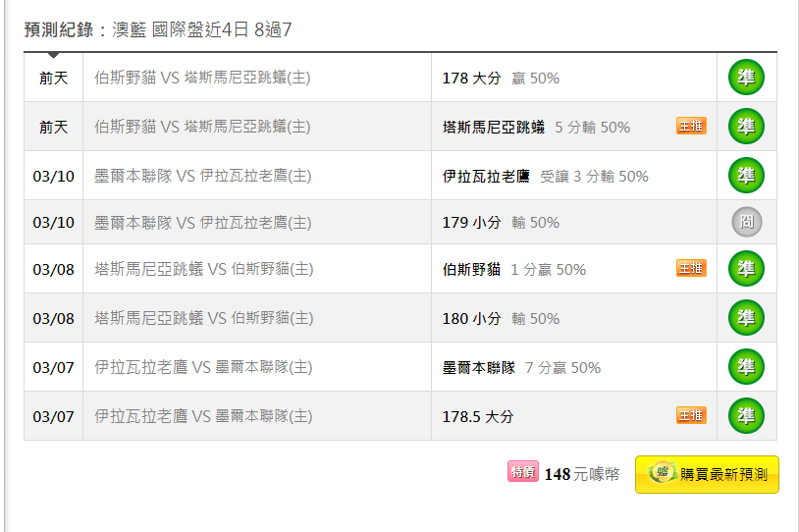The image size is (799, 532).
Task: Click the 預測紀錄 heading text
Action: coord(59,29)
